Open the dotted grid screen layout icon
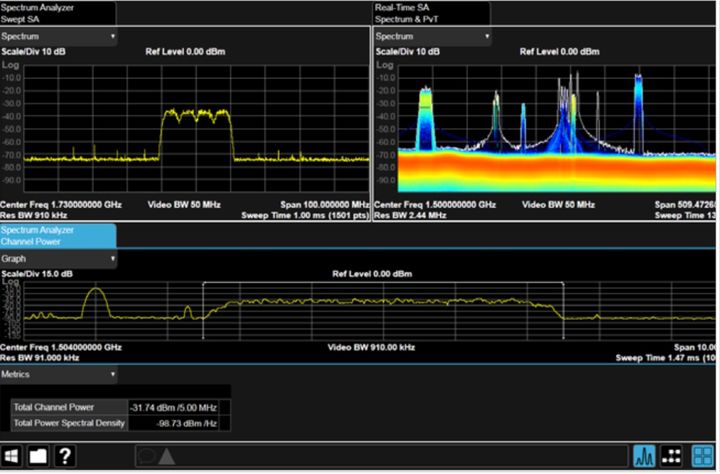 click(x=671, y=457)
